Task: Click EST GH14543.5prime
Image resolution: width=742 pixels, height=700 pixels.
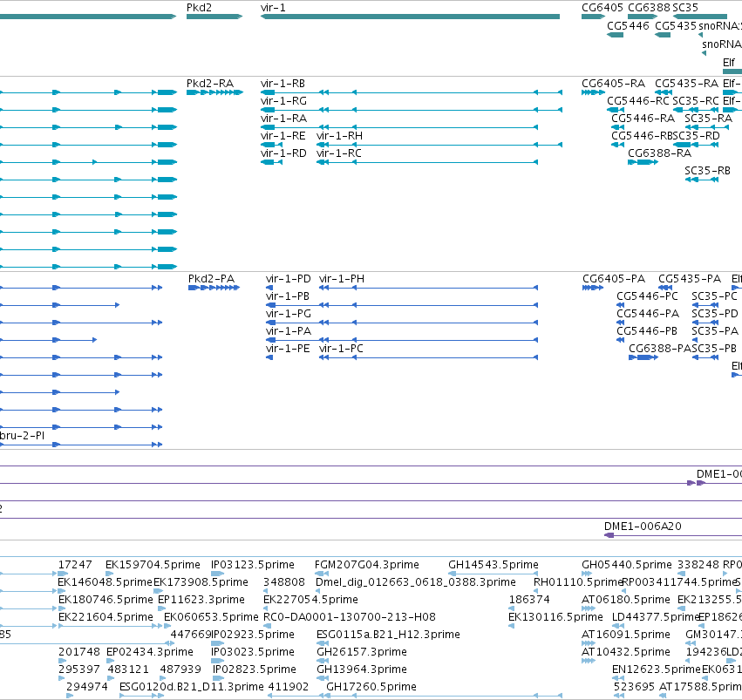Action: pos(494,565)
